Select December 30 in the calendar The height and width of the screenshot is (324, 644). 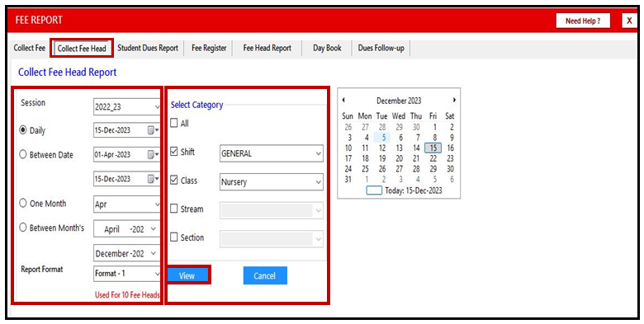point(450,169)
